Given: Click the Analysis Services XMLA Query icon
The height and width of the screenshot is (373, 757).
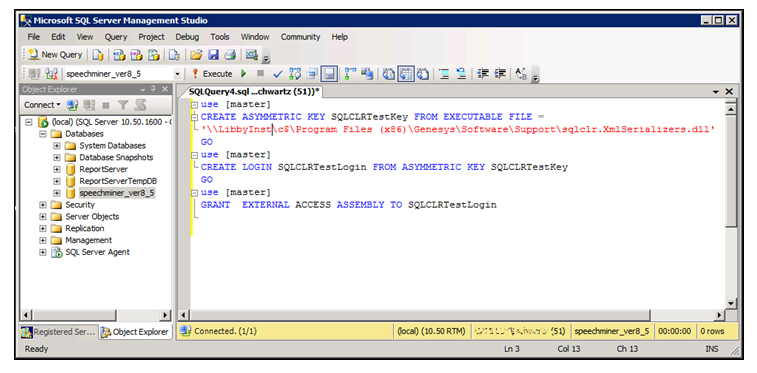Looking at the screenshot, I should point(154,55).
